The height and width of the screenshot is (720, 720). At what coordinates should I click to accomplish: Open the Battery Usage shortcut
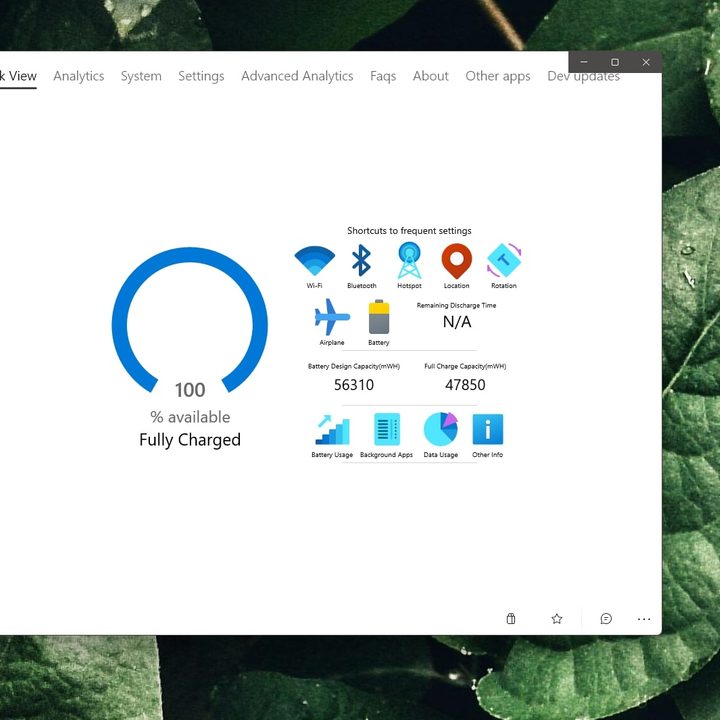(332, 435)
